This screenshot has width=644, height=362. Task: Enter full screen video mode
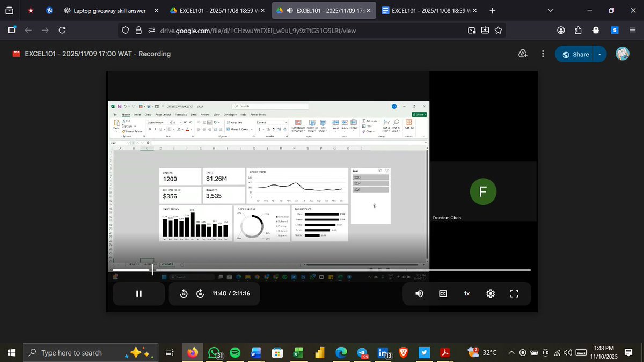coord(514,293)
